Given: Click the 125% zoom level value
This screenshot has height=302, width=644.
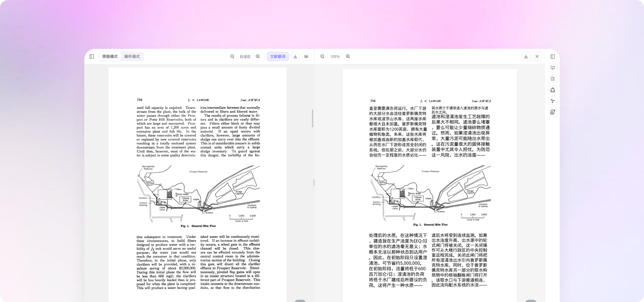Looking at the screenshot, I should (335, 57).
